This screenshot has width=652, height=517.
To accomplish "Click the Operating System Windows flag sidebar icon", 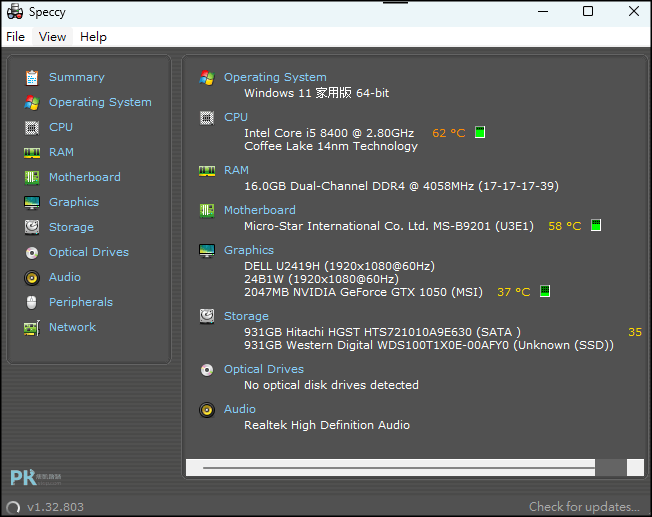I will pos(32,103).
